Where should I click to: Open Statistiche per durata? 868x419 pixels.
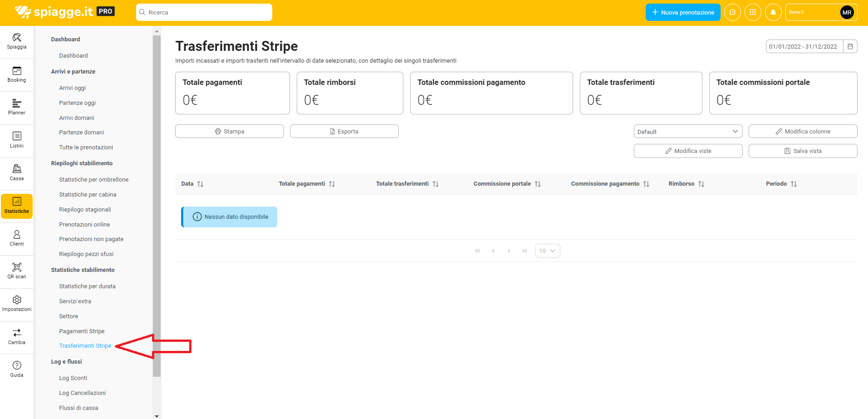(88, 286)
